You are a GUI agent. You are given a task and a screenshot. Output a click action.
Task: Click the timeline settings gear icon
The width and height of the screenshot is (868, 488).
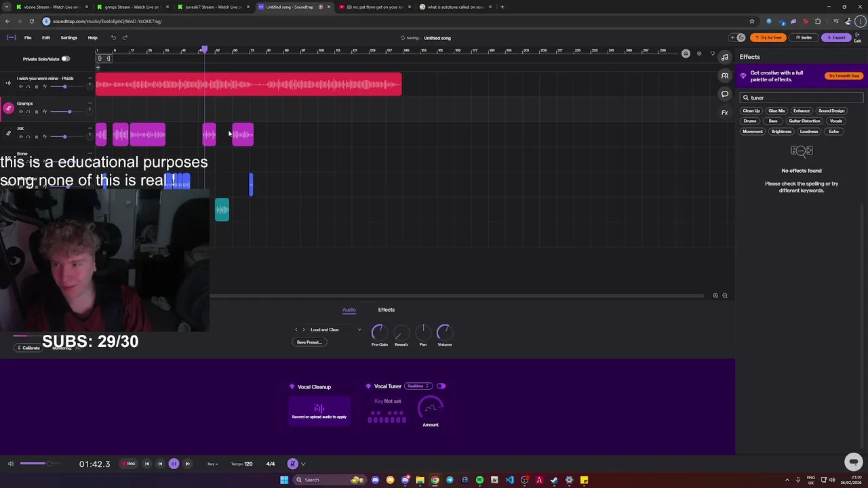pos(699,54)
